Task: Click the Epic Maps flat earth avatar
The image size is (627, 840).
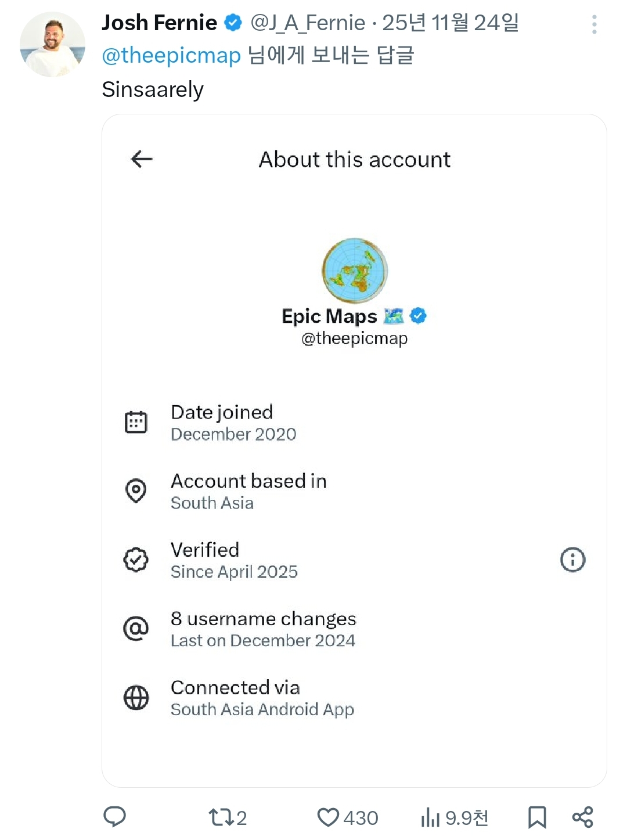Action: pos(355,271)
